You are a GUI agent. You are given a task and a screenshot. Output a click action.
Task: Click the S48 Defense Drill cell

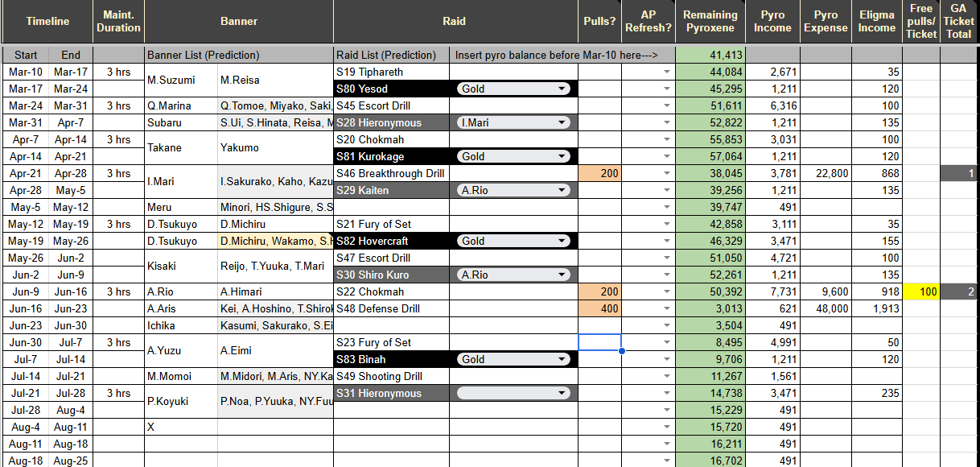(x=391, y=308)
